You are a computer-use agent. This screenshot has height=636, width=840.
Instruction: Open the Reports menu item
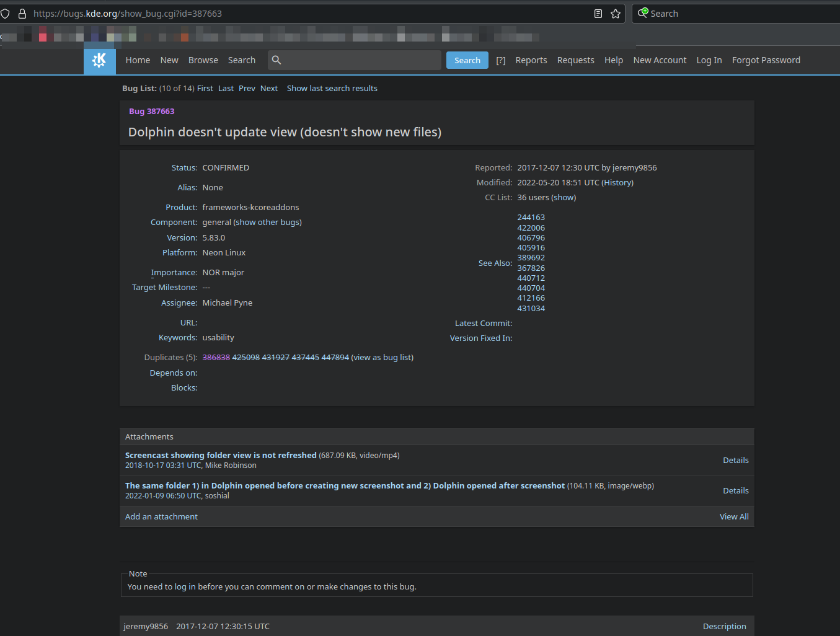(531, 60)
